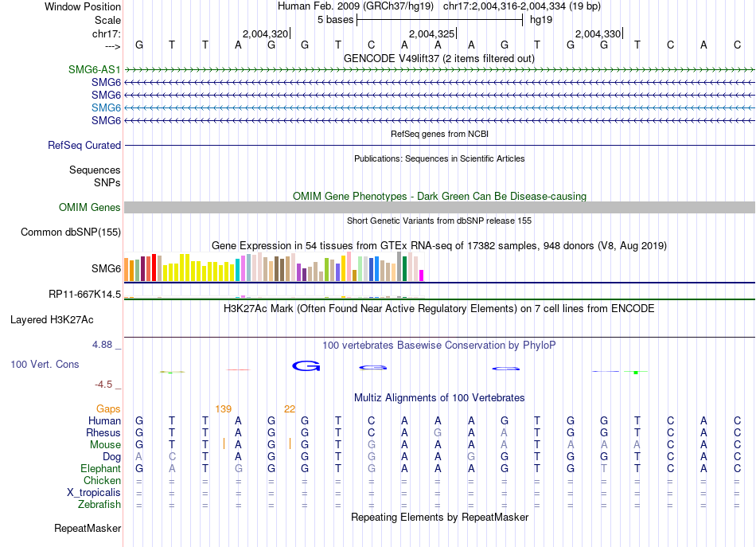Click the 2,004,330 ruler position marker
756x547 pixels.
[x=598, y=33]
